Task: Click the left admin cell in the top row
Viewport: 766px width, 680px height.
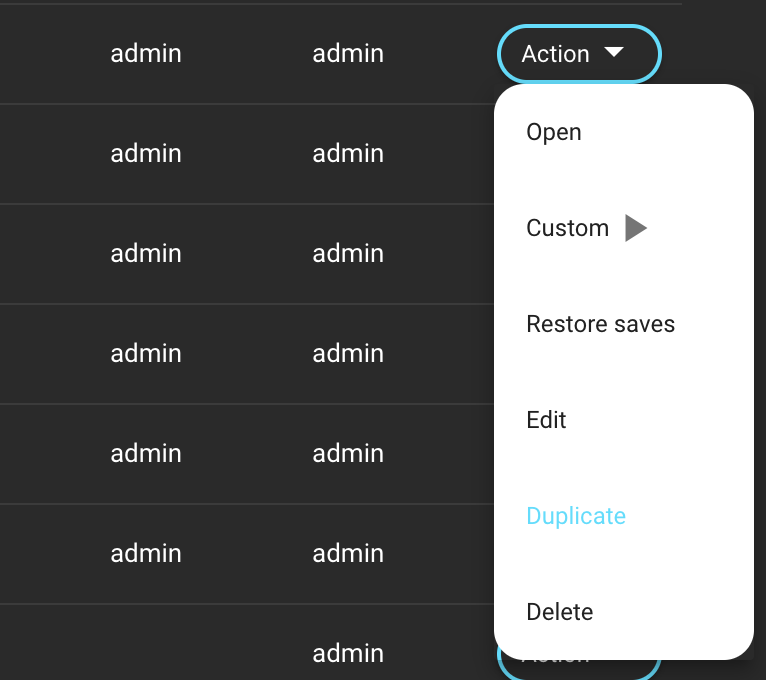Action: click(146, 53)
